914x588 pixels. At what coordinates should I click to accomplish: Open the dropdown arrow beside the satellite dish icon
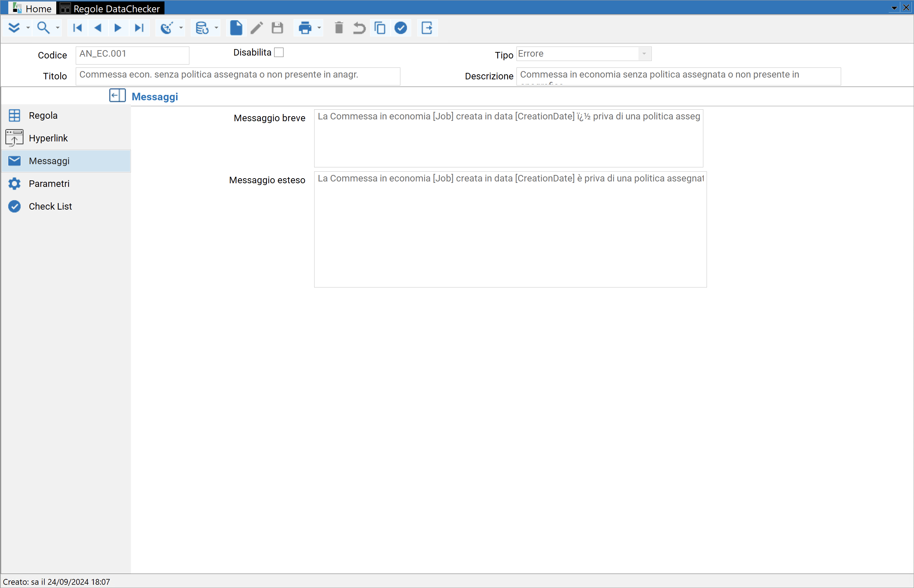181,28
